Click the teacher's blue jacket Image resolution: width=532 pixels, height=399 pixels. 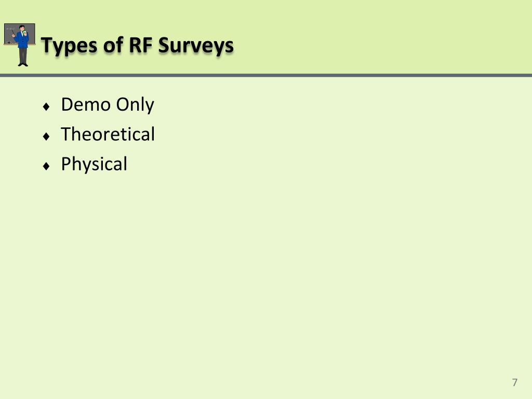pyautogui.click(x=23, y=41)
